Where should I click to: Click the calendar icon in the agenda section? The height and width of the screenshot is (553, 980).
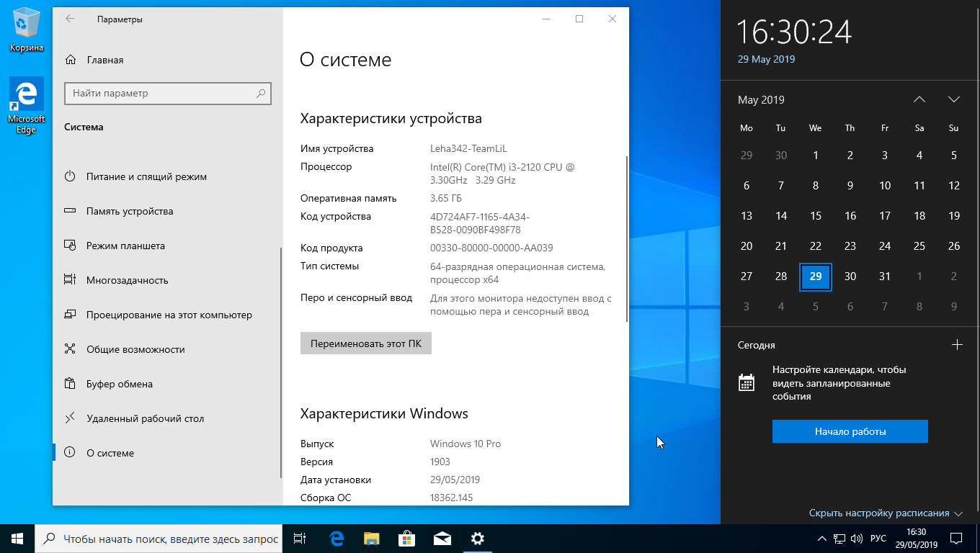coord(747,382)
